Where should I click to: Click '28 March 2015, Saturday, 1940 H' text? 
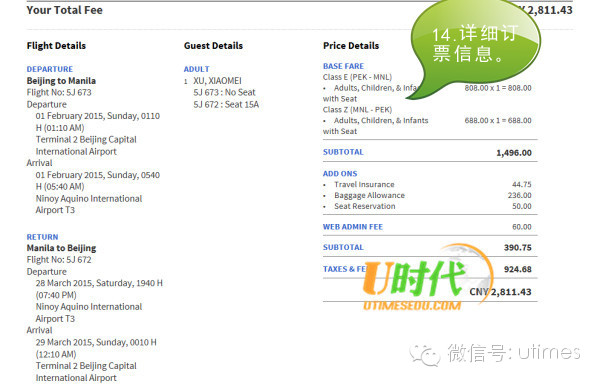coord(99,283)
